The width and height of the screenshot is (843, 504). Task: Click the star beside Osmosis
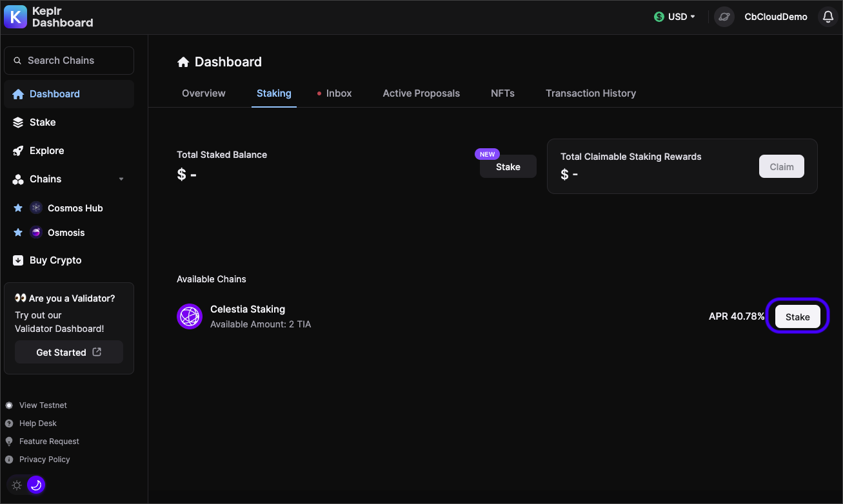point(18,233)
